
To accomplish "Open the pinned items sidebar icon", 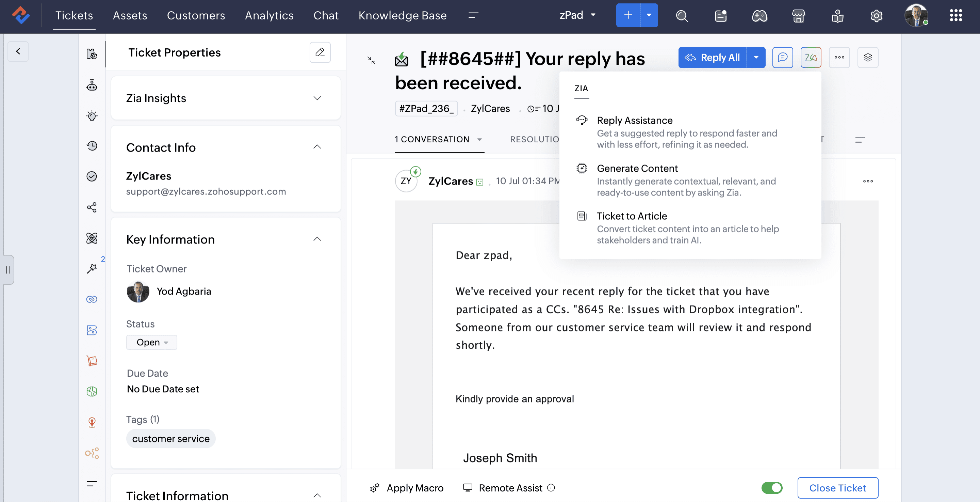I will tap(92, 268).
